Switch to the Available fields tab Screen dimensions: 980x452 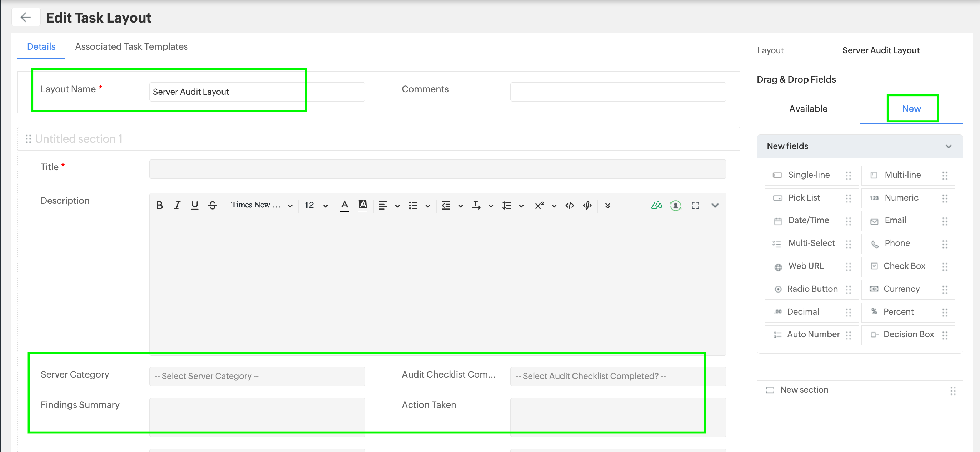pyautogui.click(x=808, y=109)
